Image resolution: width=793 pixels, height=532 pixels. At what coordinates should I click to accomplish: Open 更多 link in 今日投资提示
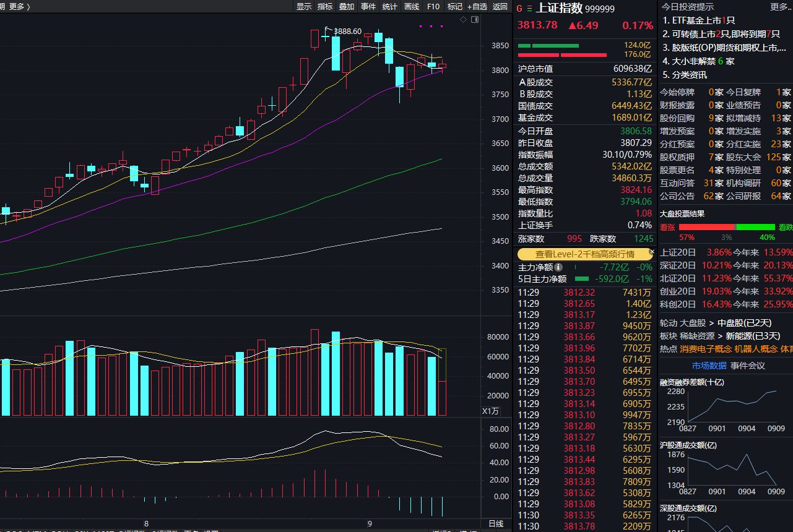(x=780, y=7)
